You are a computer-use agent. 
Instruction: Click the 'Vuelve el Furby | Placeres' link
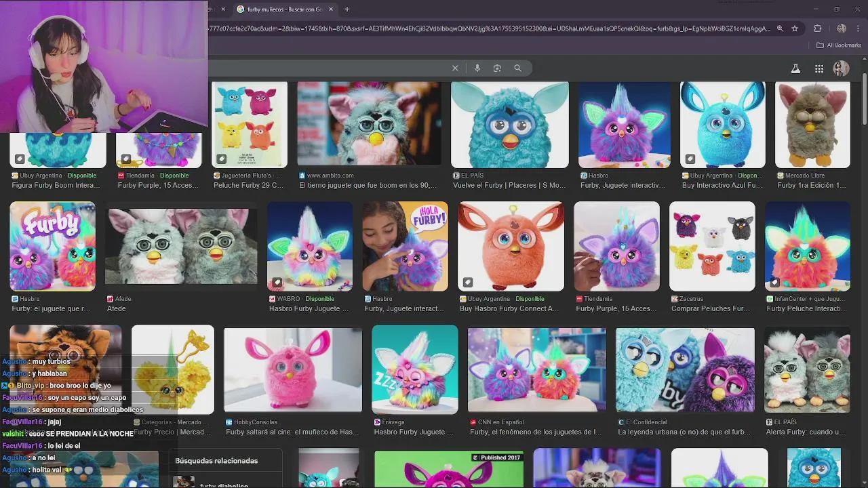pos(509,185)
